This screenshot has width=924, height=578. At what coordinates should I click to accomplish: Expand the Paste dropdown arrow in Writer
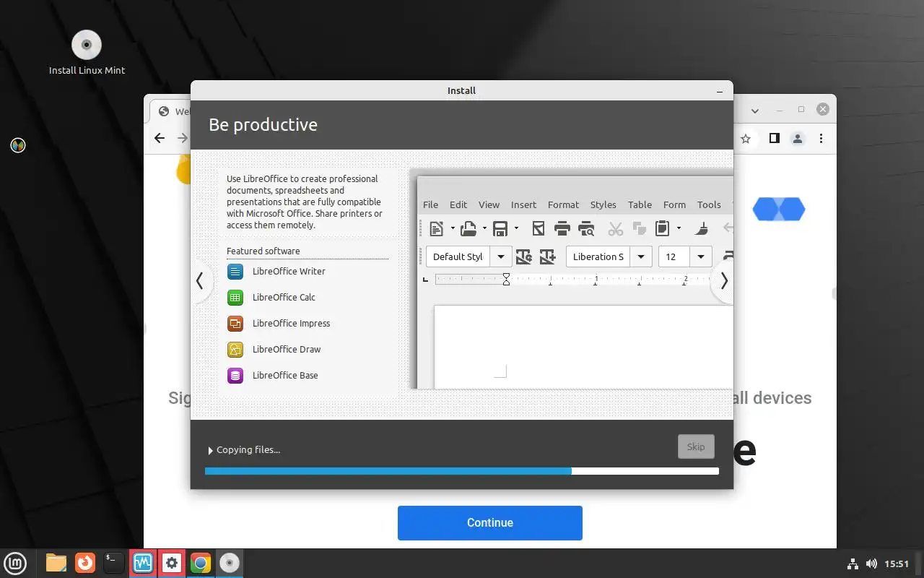pyautogui.click(x=679, y=229)
